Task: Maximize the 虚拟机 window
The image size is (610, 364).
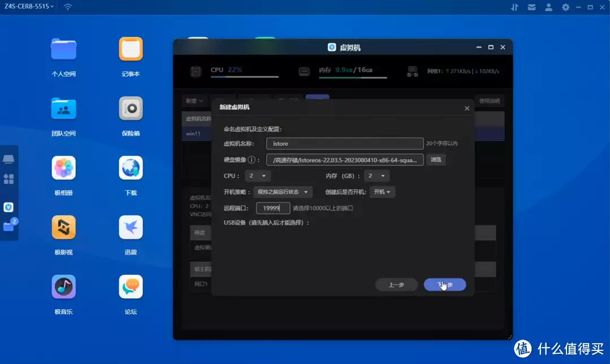Action: [x=491, y=47]
